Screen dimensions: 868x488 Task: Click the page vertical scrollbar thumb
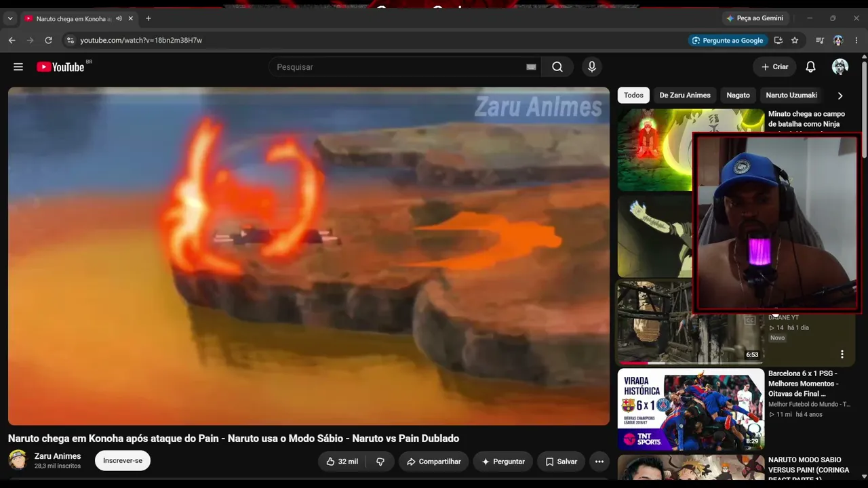point(864,110)
